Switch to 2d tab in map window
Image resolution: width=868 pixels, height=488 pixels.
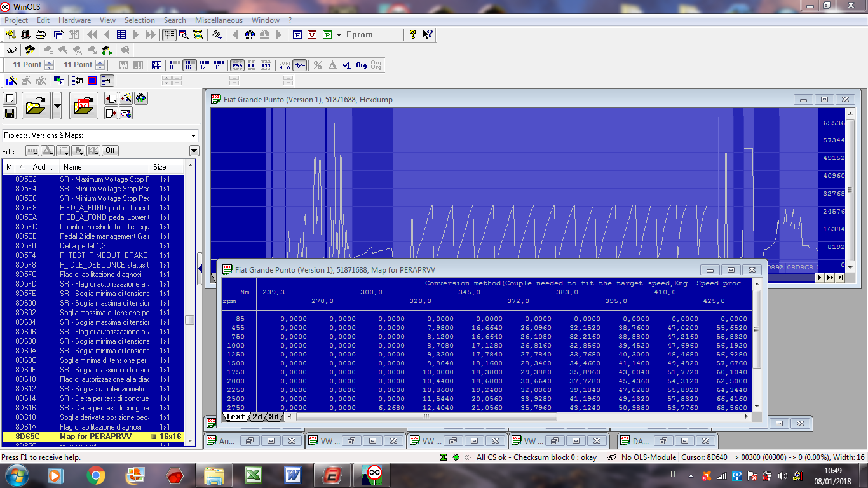(x=257, y=417)
